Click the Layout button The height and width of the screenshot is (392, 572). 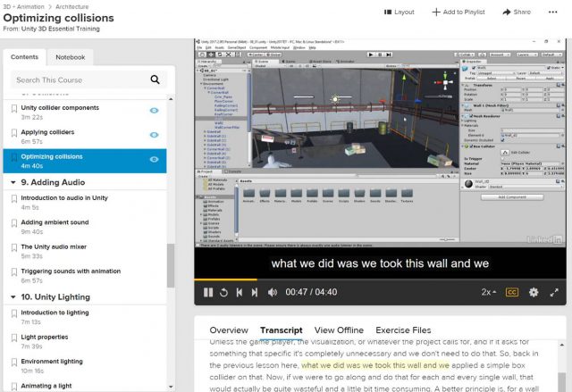tap(400, 12)
